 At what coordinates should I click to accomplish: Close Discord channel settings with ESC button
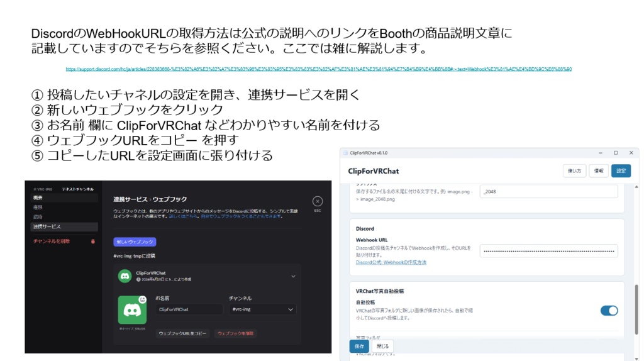[x=318, y=201]
